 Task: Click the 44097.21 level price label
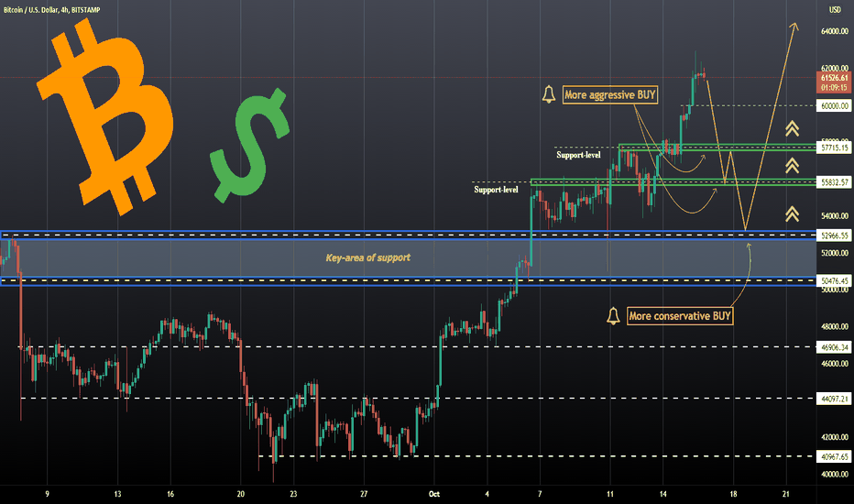tap(834, 399)
